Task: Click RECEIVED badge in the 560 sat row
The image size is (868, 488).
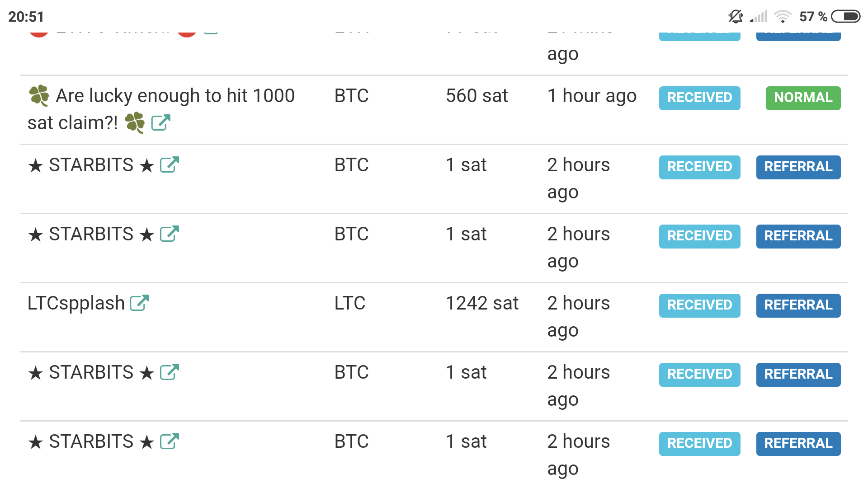Action: tap(699, 98)
